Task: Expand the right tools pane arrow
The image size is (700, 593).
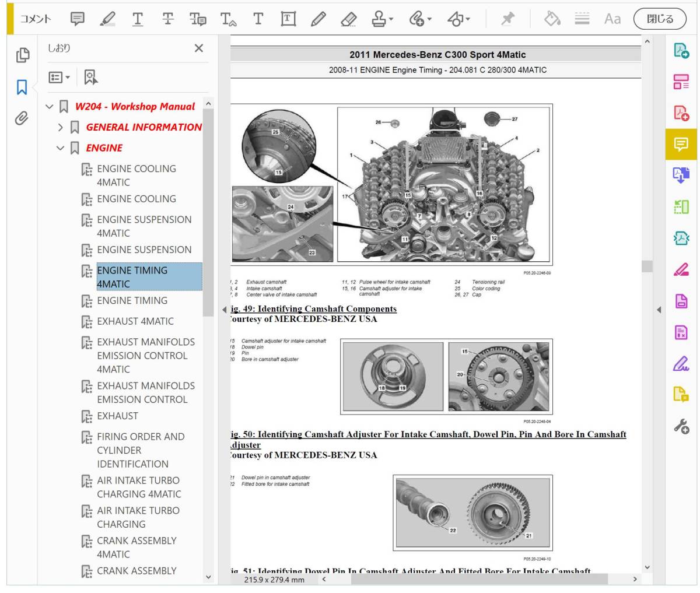Action: (659, 310)
